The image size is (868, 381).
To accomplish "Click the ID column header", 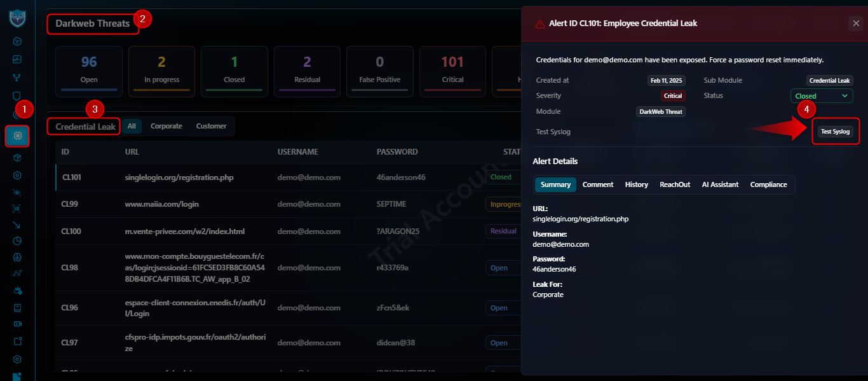I will pos(65,152).
